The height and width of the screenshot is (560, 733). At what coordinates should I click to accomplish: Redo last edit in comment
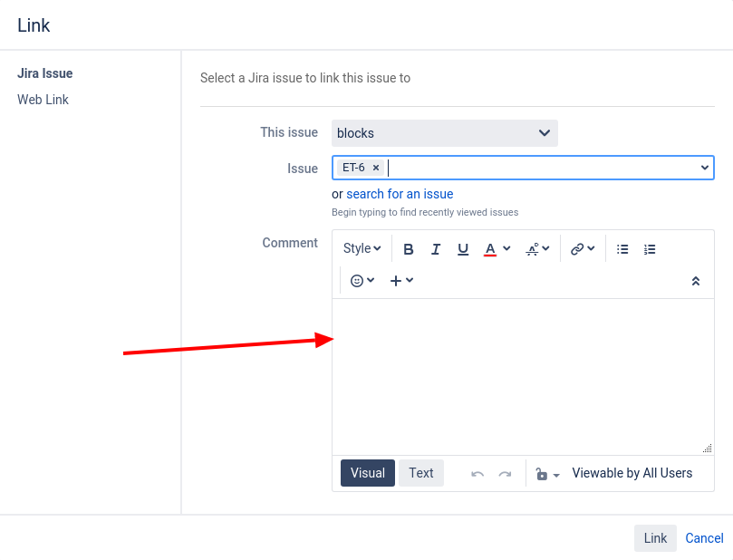pyautogui.click(x=505, y=474)
